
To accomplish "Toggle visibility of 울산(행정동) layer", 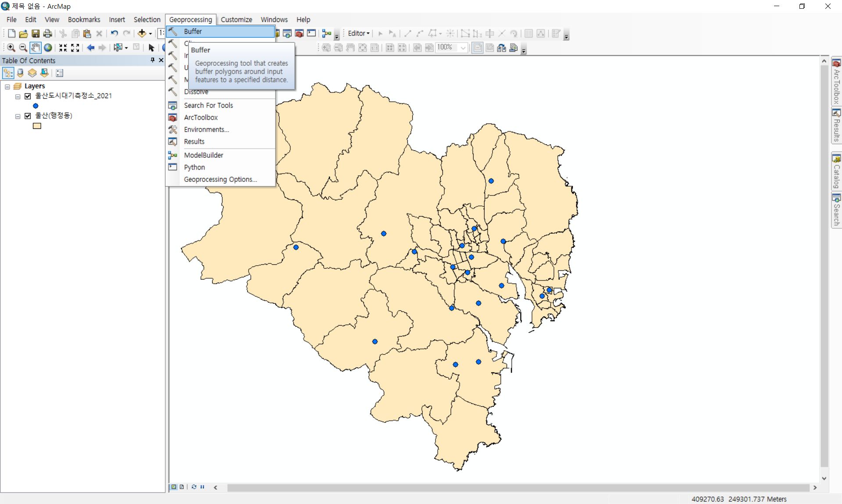I will tap(28, 116).
